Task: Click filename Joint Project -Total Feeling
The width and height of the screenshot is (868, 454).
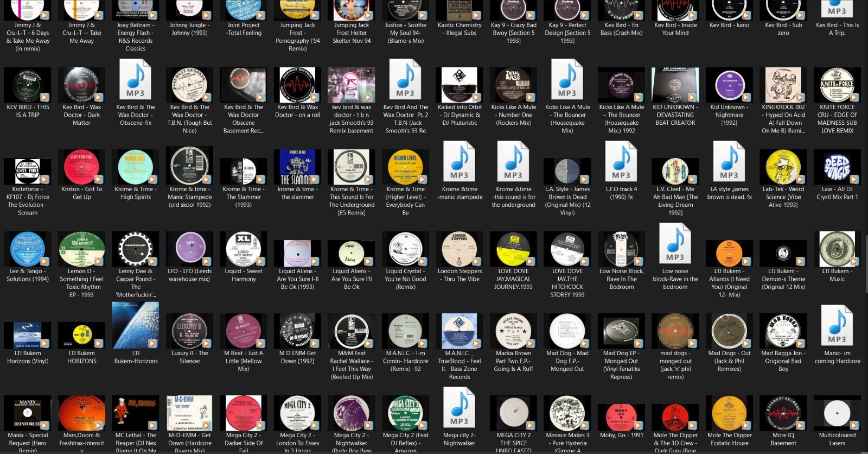Action: [x=244, y=29]
